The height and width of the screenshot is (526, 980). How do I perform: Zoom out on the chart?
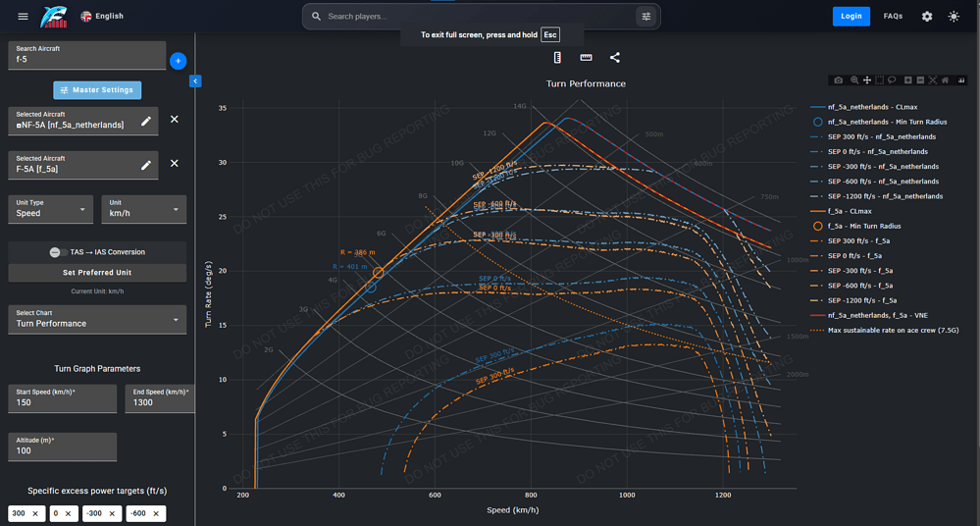coord(920,80)
